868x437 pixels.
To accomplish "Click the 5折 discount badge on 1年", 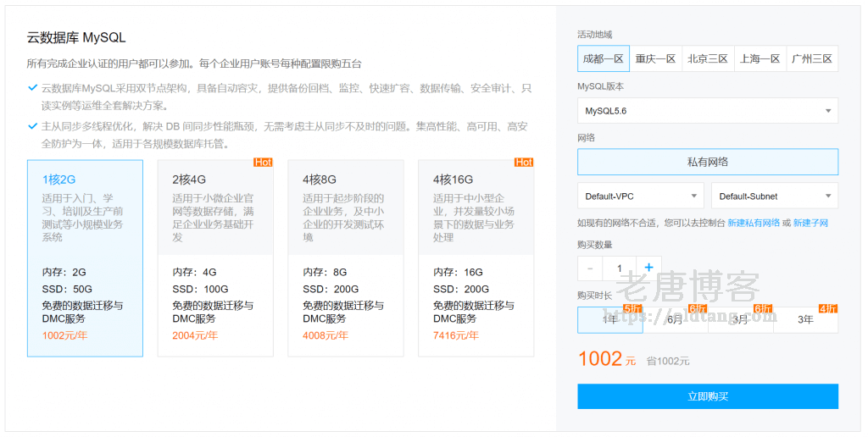I will click(632, 308).
